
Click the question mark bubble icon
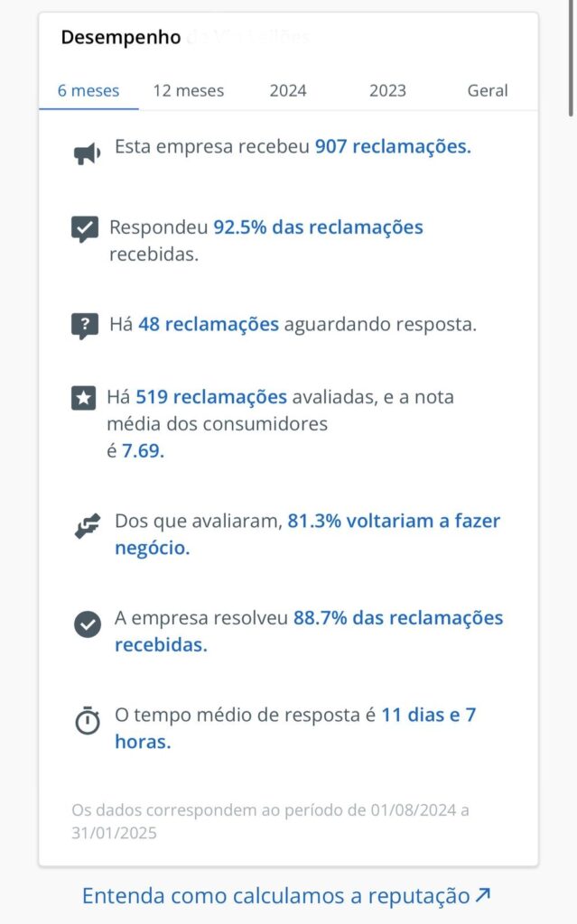[x=85, y=326]
